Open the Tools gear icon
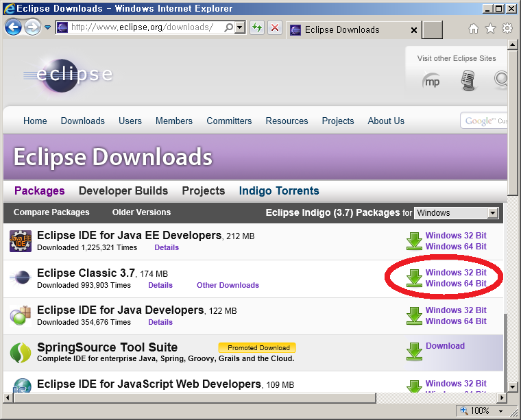Viewport: 521px width, 420px height. 507,28
